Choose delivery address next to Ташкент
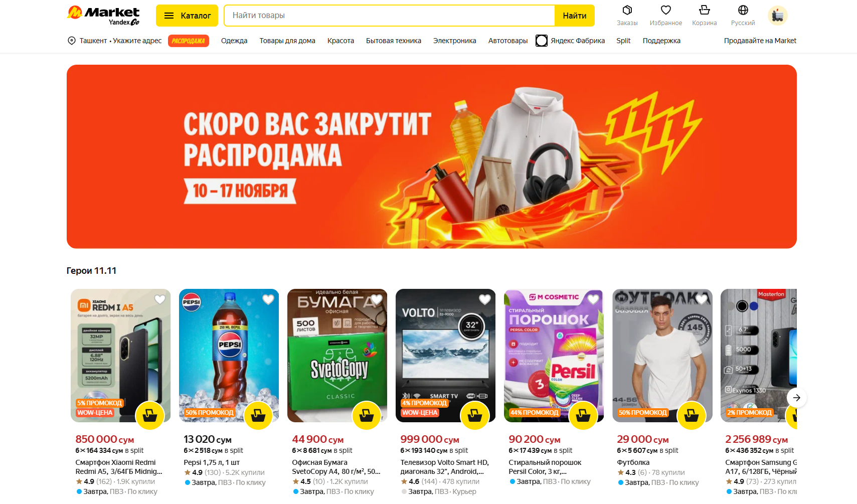This screenshot has width=857, height=504. tap(137, 41)
